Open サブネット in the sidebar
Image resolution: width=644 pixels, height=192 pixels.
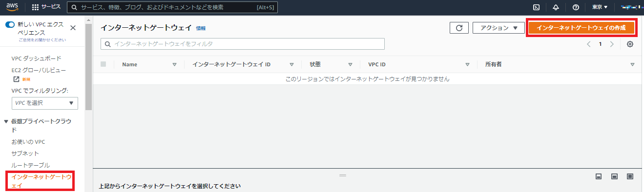coord(25,153)
